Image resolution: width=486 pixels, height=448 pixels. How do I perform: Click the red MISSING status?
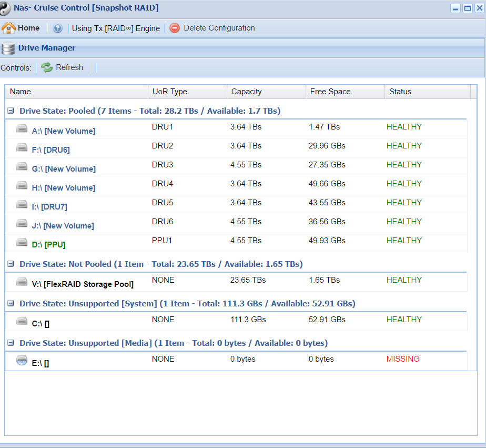[403, 359]
